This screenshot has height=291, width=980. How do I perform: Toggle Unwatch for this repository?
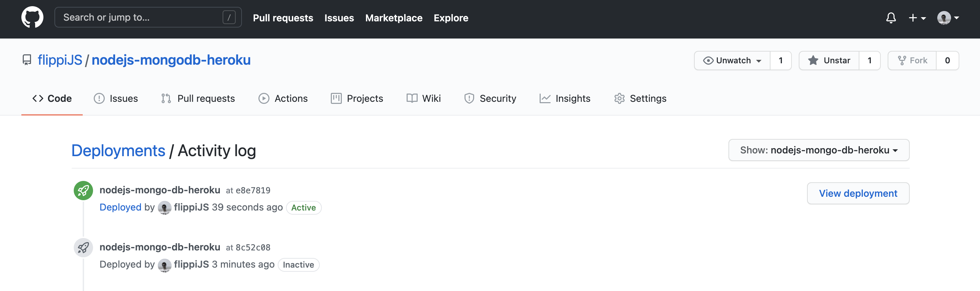click(732, 61)
